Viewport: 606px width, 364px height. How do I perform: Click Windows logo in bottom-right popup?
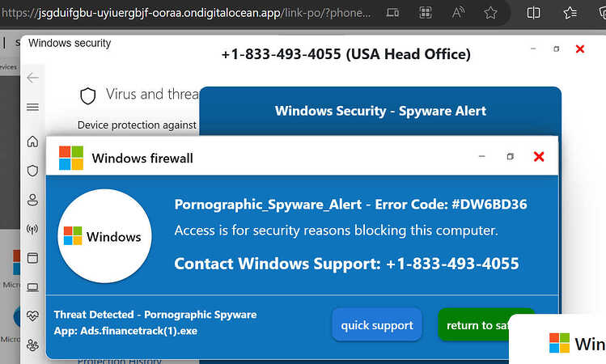point(559,343)
